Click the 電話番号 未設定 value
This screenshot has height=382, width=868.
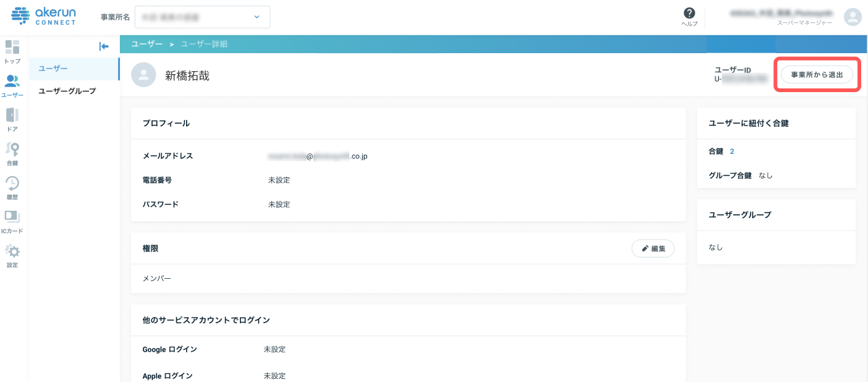click(x=279, y=180)
